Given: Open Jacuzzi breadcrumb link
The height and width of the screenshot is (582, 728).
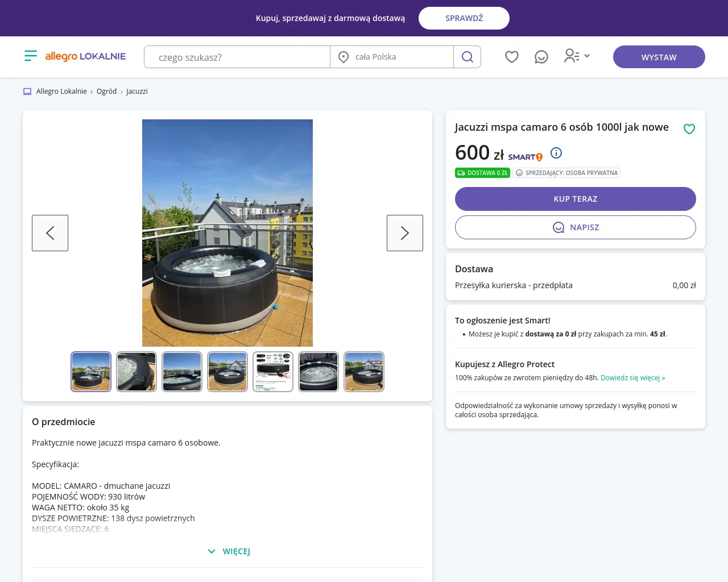Looking at the screenshot, I should [x=137, y=92].
